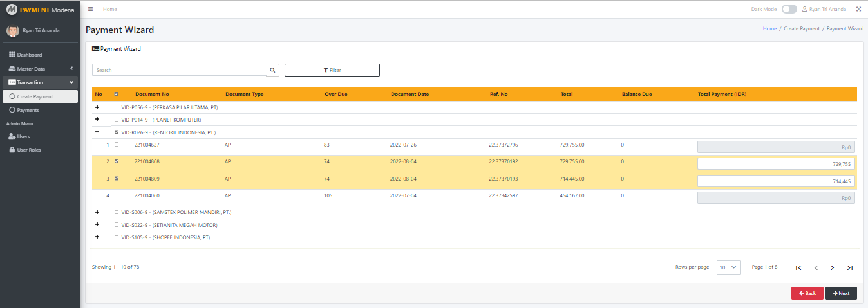
Task: Toggle the Dark Mode switch
Action: 789,9
